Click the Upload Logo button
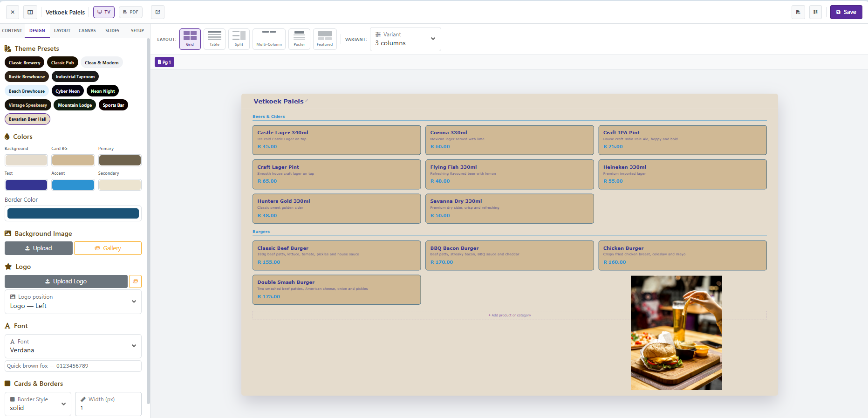 pos(66,281)
